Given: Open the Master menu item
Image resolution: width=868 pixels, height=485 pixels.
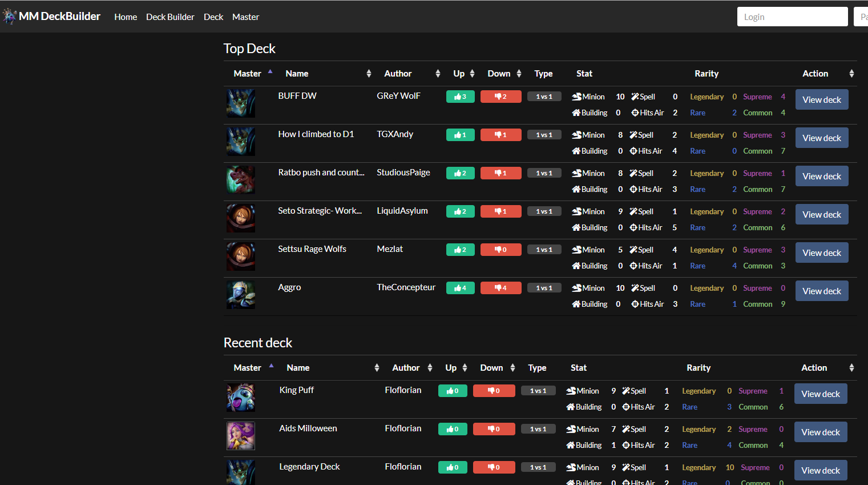Looking at the screenshot, I should [245, 17].
